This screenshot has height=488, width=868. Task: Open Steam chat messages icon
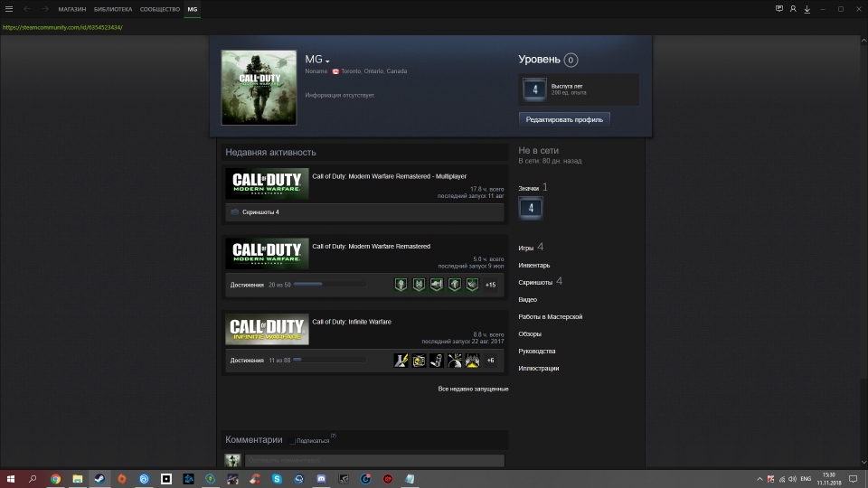pos(778,9)
